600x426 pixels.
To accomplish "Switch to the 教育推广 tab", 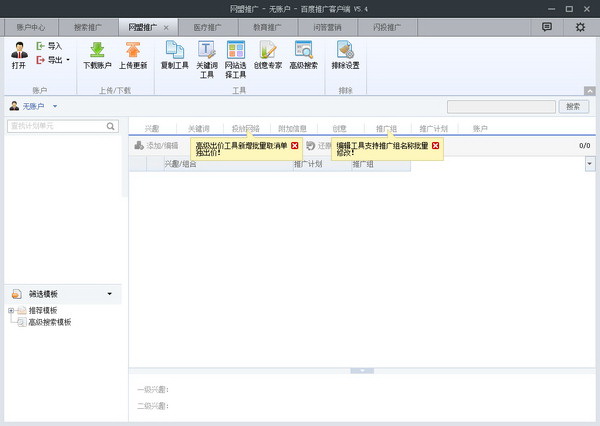I will tap(266, 27).
